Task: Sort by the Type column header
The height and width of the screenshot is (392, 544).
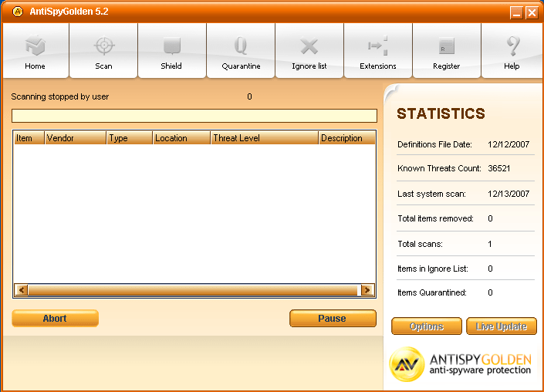Action: click(x=129, y=138)
